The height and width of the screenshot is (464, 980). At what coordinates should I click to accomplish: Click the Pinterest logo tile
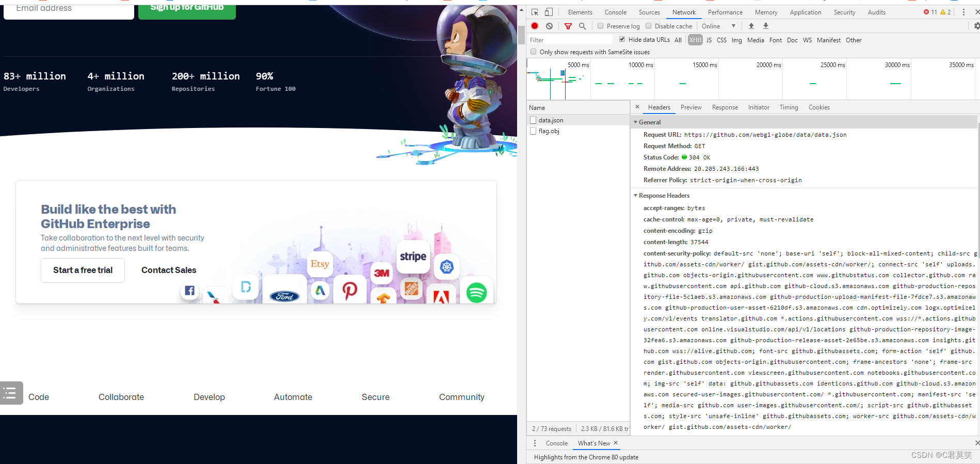350,290
